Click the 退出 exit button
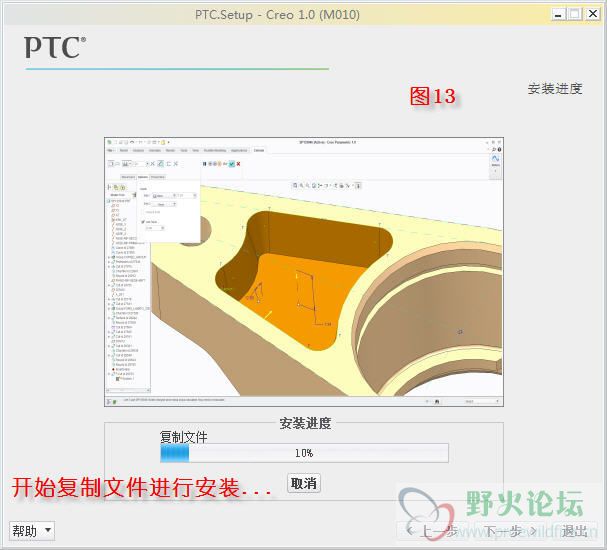The height and width of the screenshot is (550, 607). (x=574, y=531)
